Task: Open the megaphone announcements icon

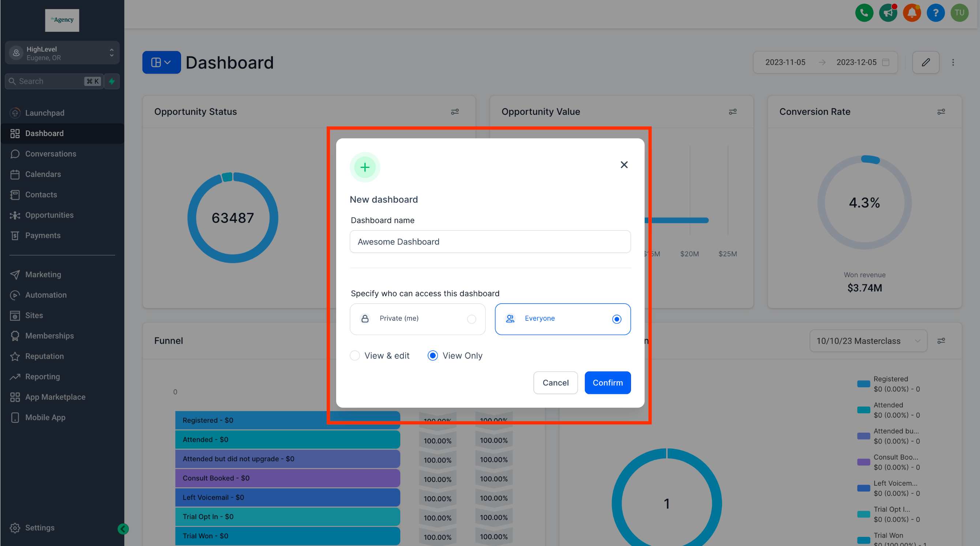Action: (888, 13)
